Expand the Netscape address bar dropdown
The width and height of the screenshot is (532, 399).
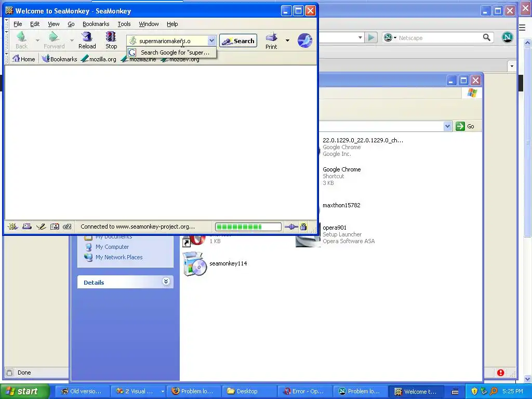(x=360, y=37)
